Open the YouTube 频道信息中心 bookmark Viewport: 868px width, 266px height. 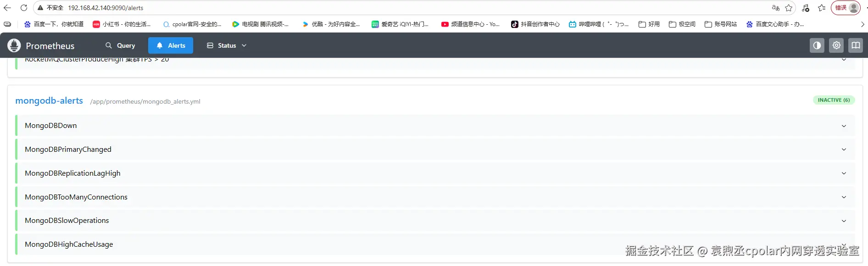pos(470,24)
